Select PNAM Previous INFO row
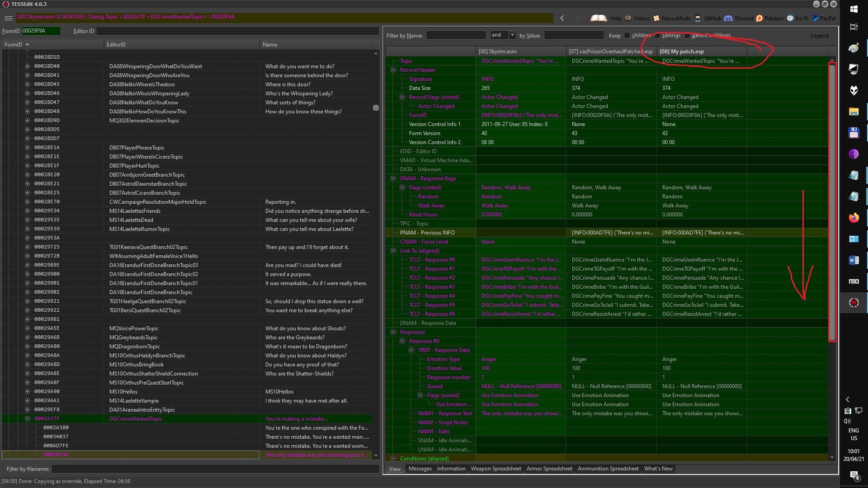This screenshot has width=868, height=488. coord(607,233)
